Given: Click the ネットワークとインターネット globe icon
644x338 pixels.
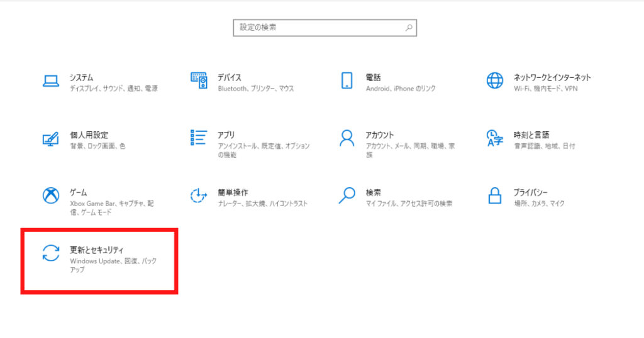Looking at the screenshot, I should [494, 80].
